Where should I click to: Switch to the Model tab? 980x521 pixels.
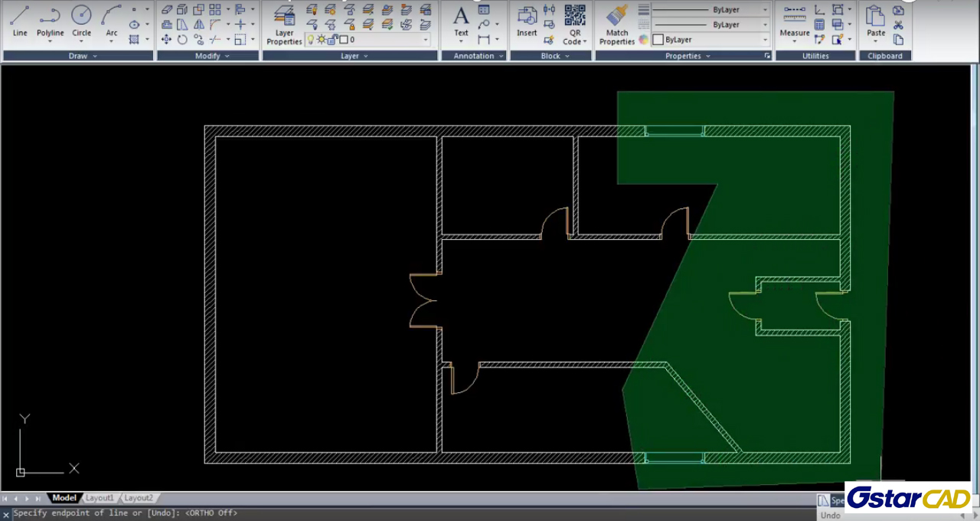tap(64, 498)
